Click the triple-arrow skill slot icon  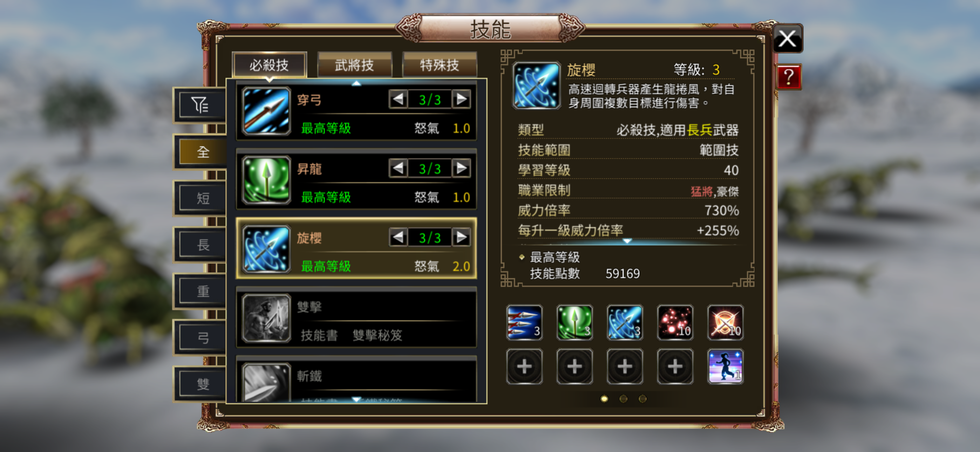524,322
